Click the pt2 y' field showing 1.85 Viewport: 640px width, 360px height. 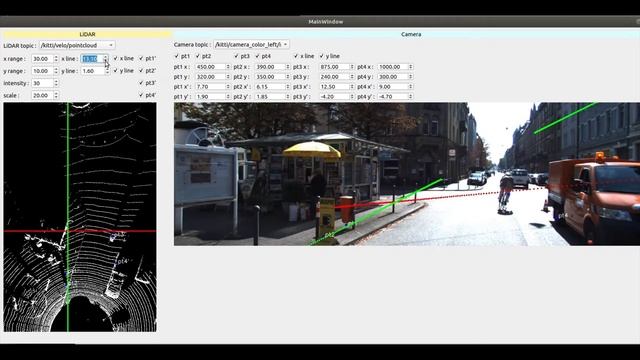point(270,97)
